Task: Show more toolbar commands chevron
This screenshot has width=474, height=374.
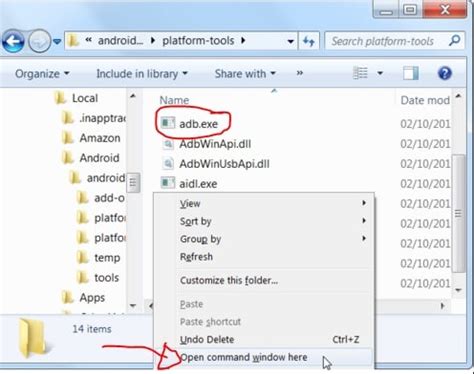Action: (x=300, y=73)
